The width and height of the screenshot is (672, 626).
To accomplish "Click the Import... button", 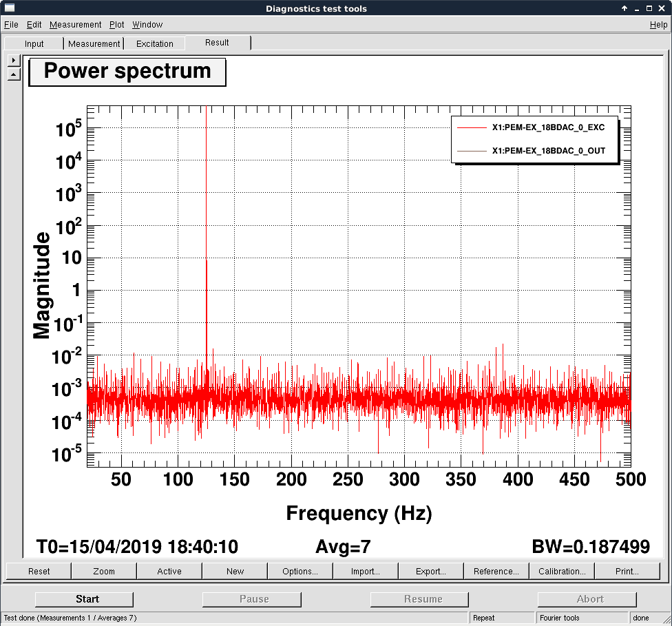I will tap(365, 571).
